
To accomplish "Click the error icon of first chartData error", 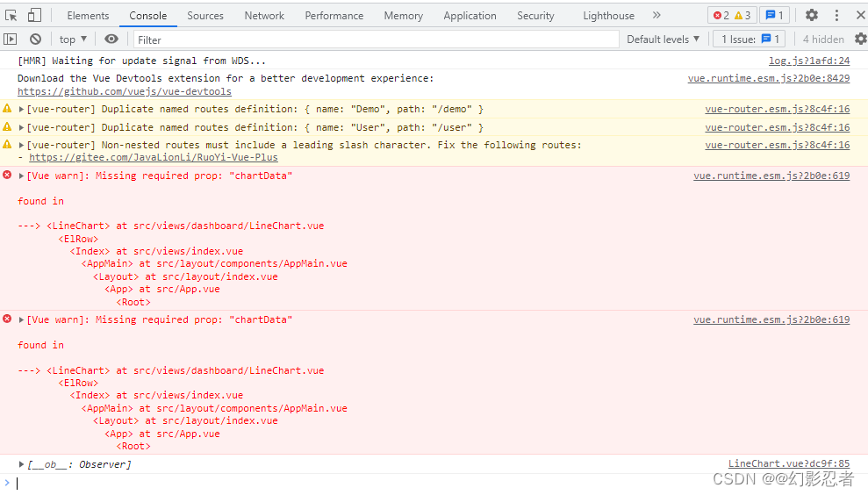I will pos(7,175).
